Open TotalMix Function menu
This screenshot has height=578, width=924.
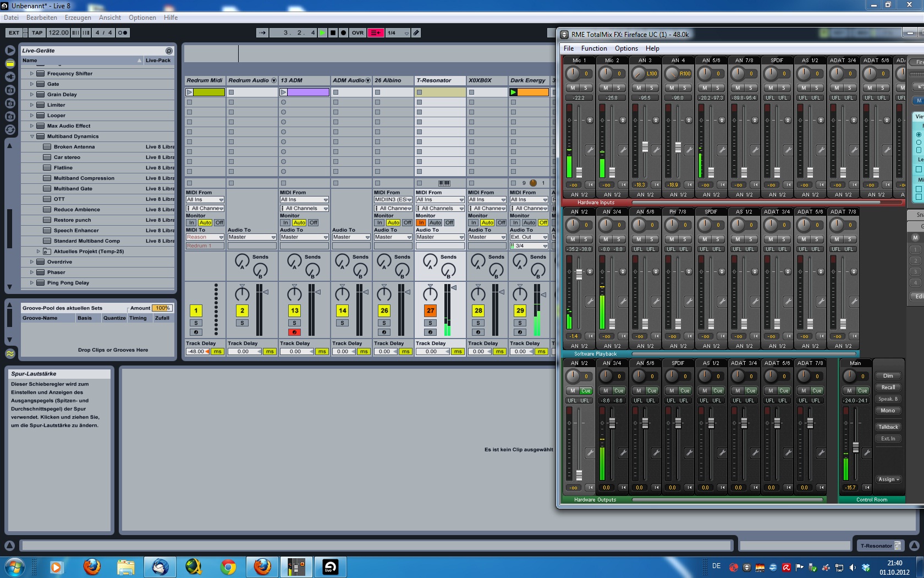pyautogui.click(x=594, y=48)
